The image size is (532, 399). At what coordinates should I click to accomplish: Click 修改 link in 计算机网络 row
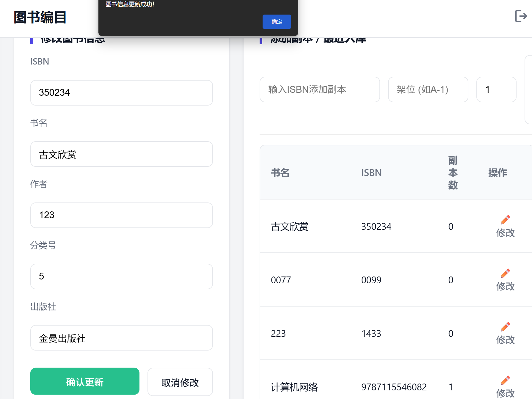click(x=505, y=393)
